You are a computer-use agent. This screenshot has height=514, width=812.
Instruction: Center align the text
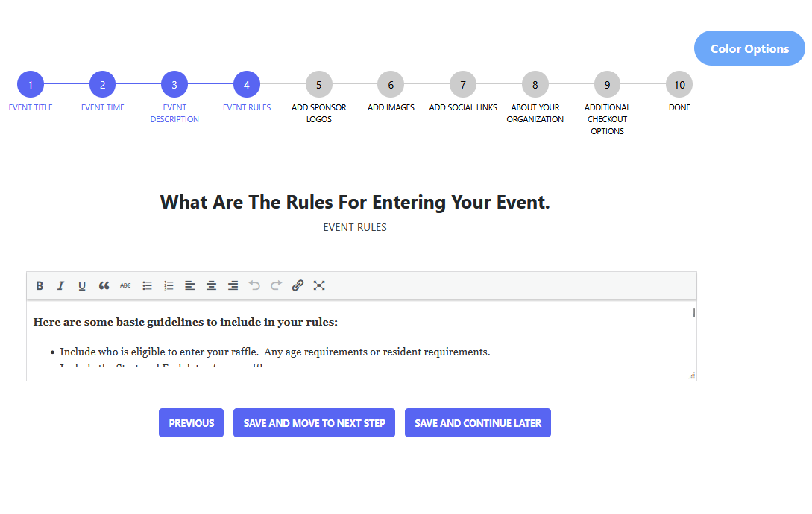pyautogui.click(x=212, y=285)
